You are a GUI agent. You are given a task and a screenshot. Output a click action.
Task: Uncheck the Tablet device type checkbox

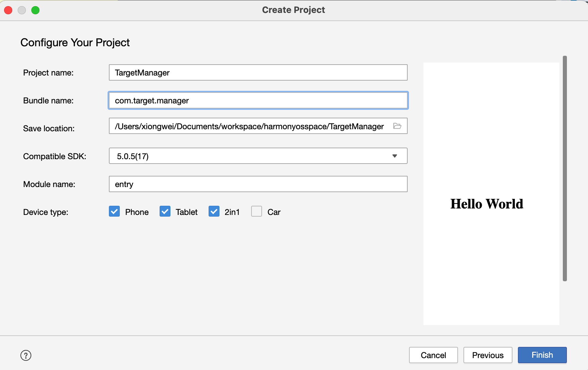pyautogui.click(x=165, y=212)
